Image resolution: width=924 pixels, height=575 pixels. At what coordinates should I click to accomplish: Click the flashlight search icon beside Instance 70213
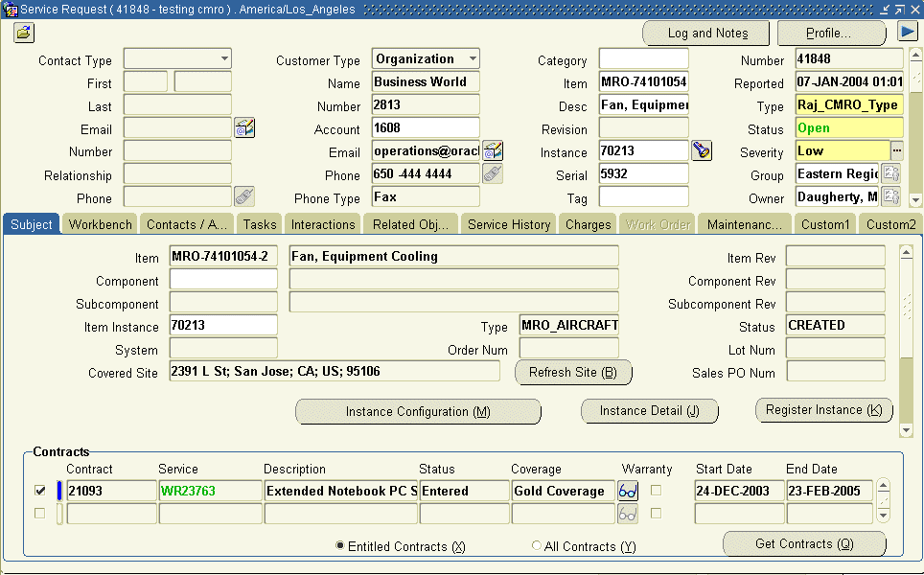(702, 150)
